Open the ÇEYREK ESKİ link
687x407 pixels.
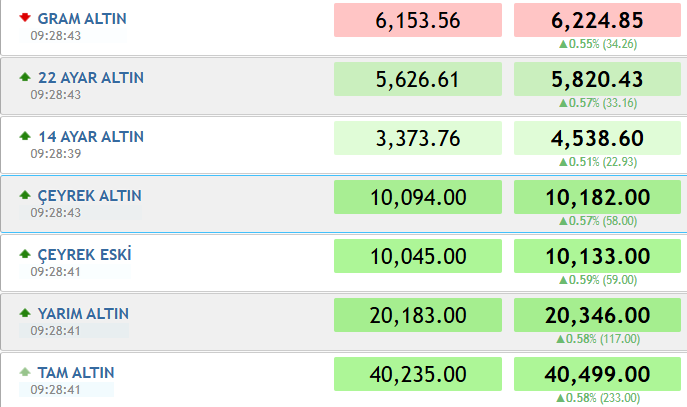pyautogui.click(x=84, y=255)
